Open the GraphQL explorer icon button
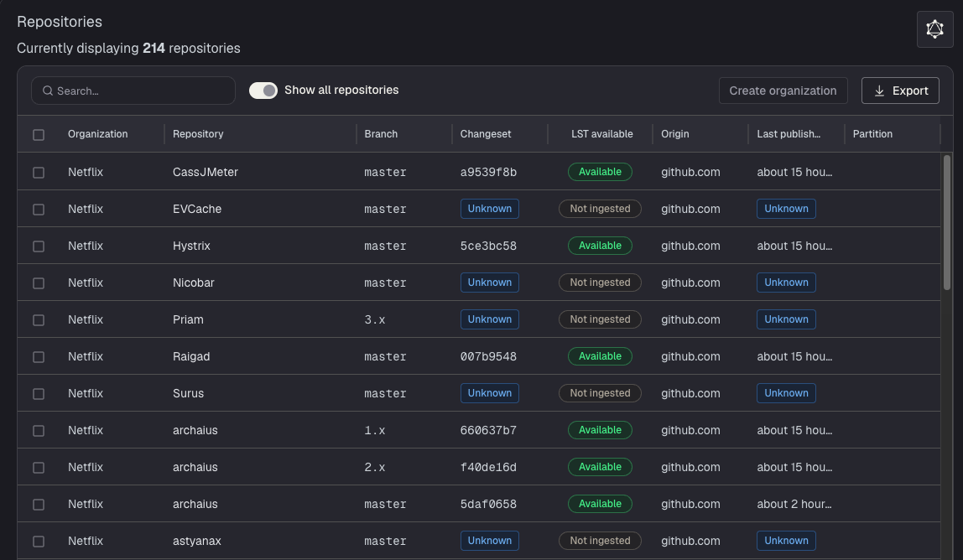 pos(934,29)
